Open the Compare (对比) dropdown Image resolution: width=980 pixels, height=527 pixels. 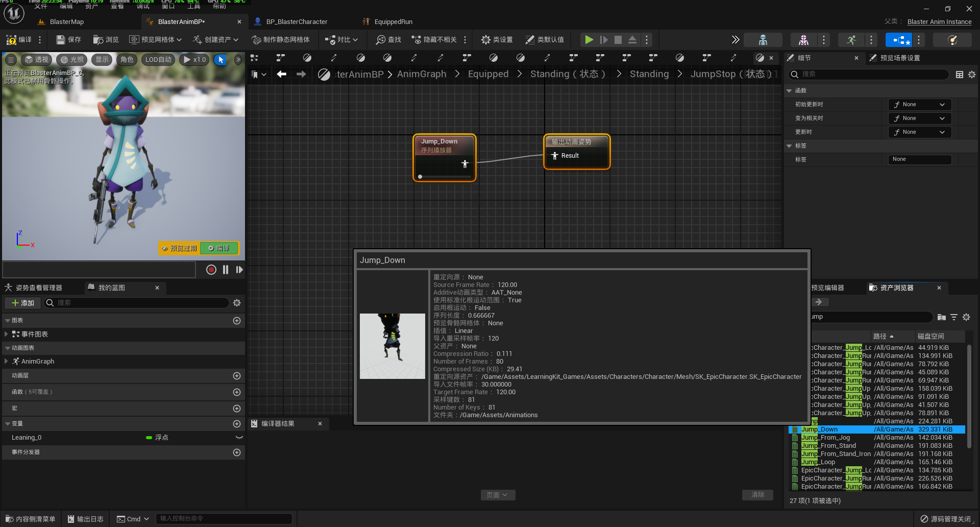[341, 40]
